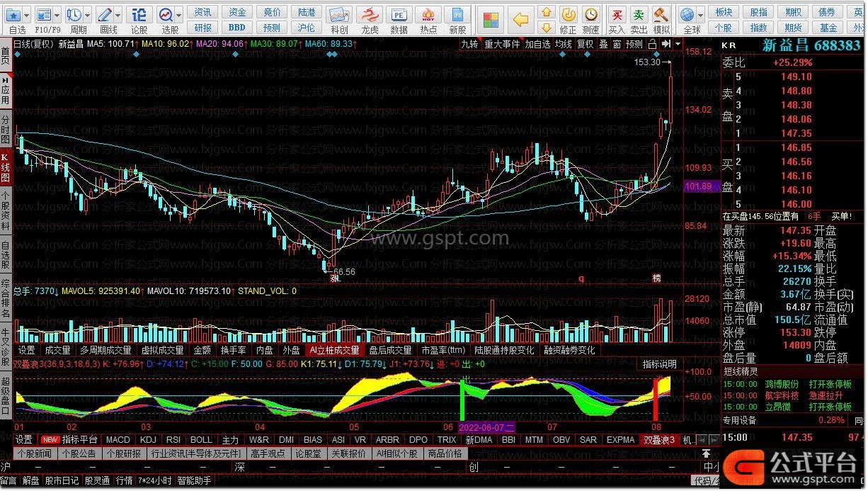Open the 论股 stock discussion icon
The width and height of the screenshot is (868, 491).
pos(139,14)
